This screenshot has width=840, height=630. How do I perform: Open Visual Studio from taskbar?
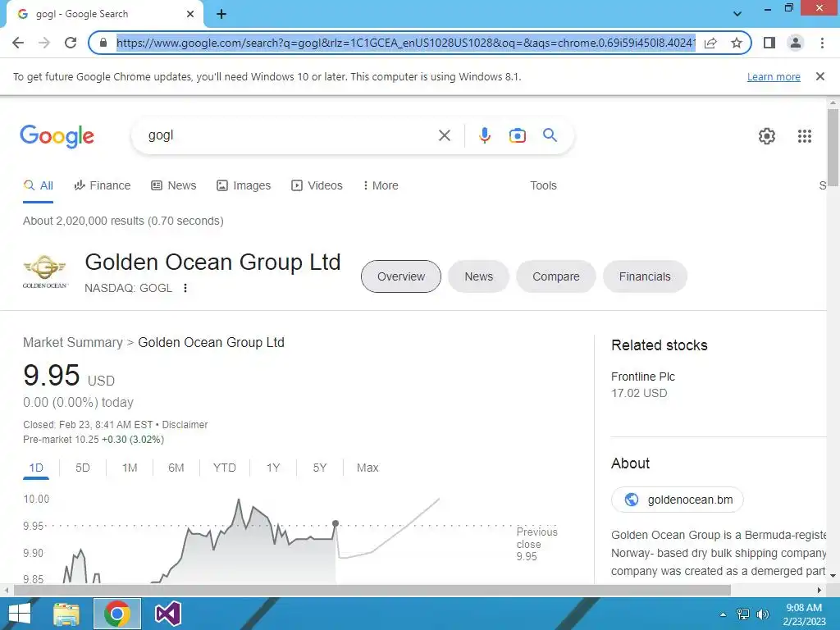click(167, 614)
